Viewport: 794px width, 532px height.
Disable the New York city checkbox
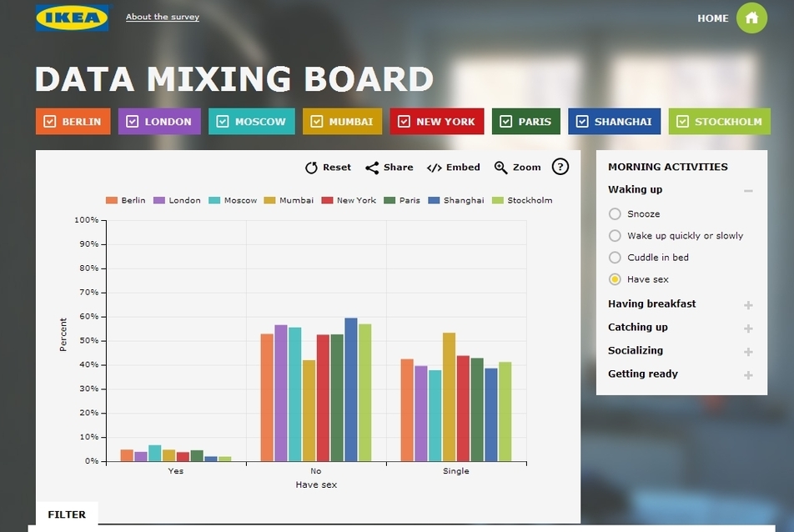tap(404, 122)
